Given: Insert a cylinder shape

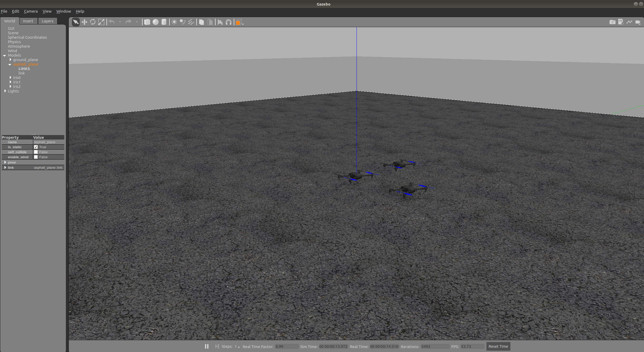Looking at the screenshot, I should pos(164,22).
